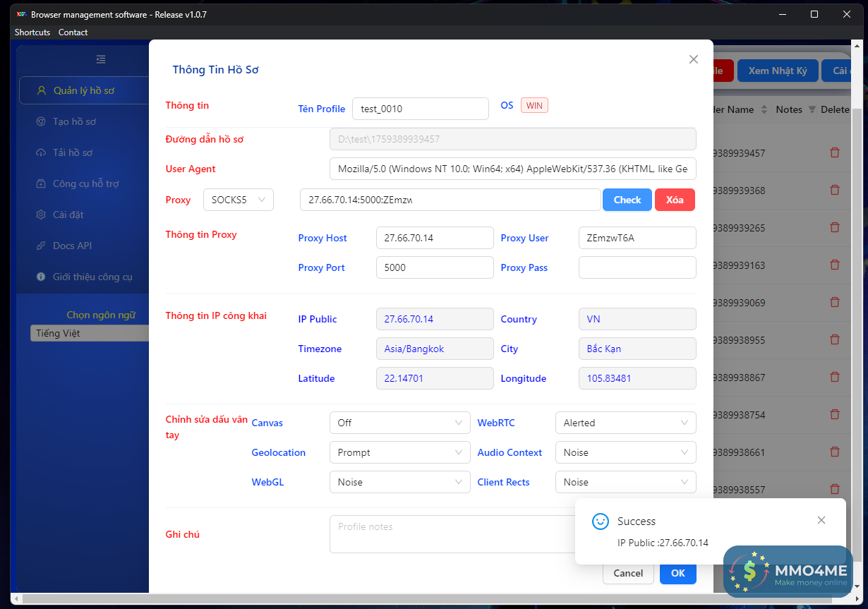This screenshot has height=609, width=868.
Task: Click the Ghi chú profile notes textarea
Action: [452, 534]
